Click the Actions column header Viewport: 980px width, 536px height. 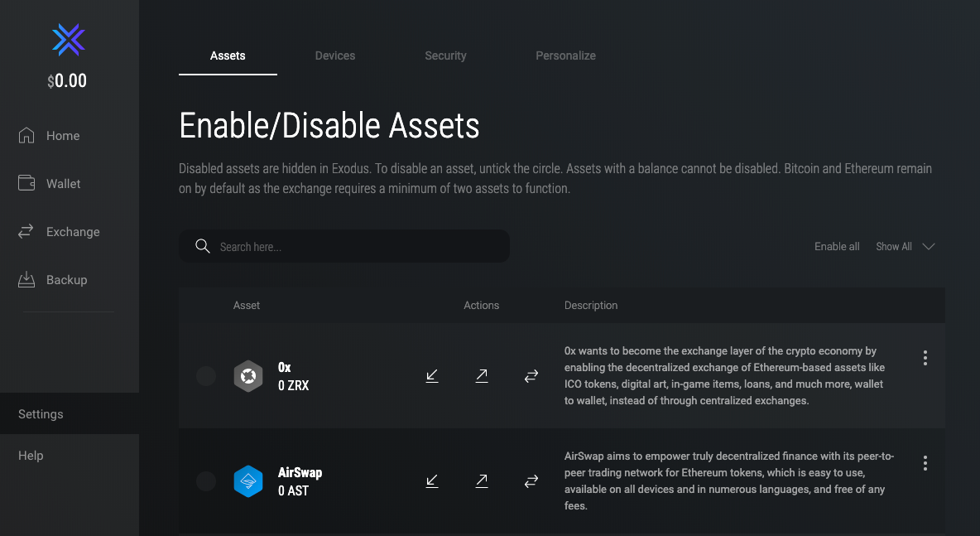[x=481, y=305]
